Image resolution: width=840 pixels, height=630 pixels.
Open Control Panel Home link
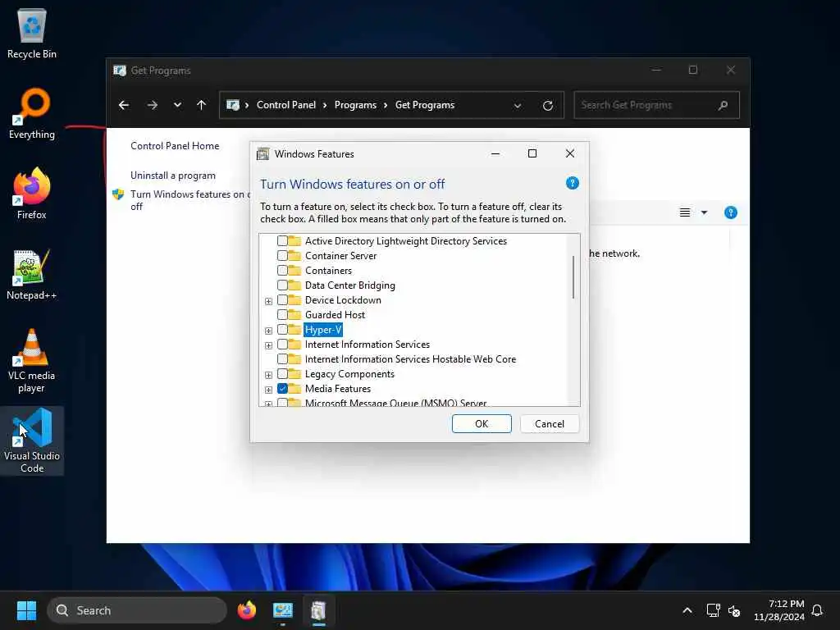175,146
